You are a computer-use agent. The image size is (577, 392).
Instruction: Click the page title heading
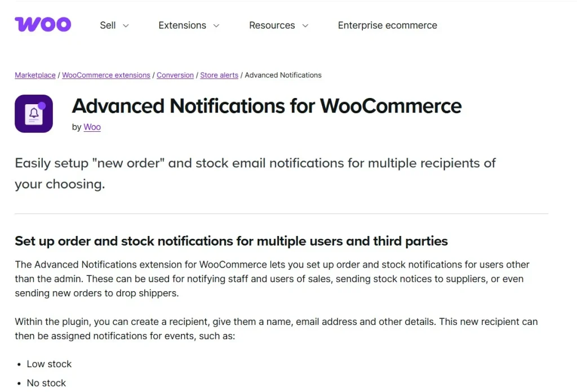267,106
